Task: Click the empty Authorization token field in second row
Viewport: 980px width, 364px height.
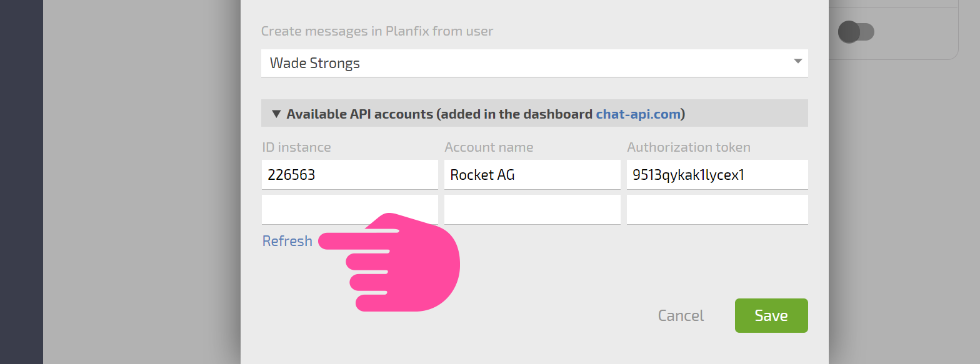Action: 717,210
